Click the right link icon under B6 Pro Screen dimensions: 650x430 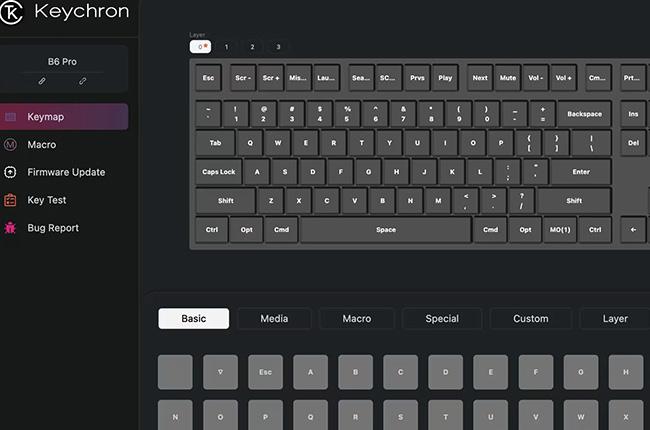pos(82,81)
